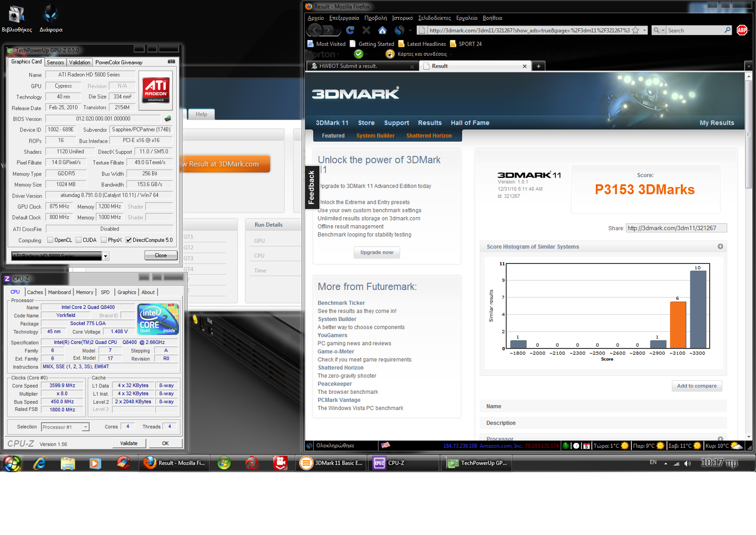
Task: Click the ATI Radeon logo in GPU-Z
Action: tap(155, 90)
